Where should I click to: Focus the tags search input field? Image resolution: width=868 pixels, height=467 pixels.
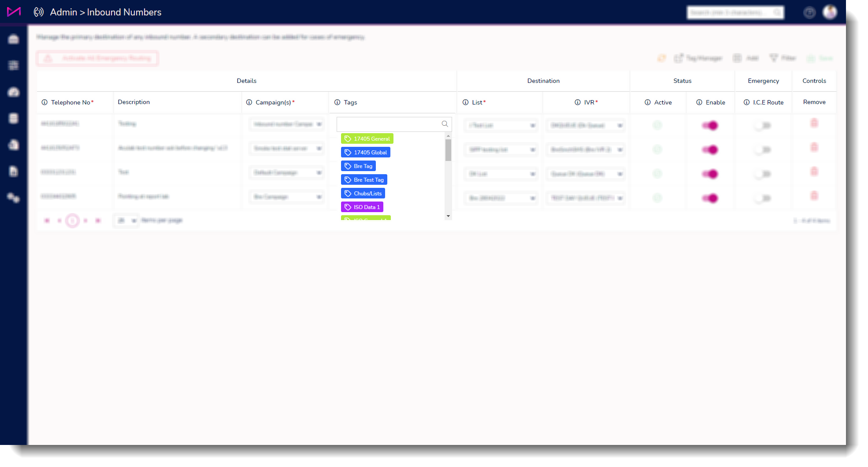coord(389,124)
